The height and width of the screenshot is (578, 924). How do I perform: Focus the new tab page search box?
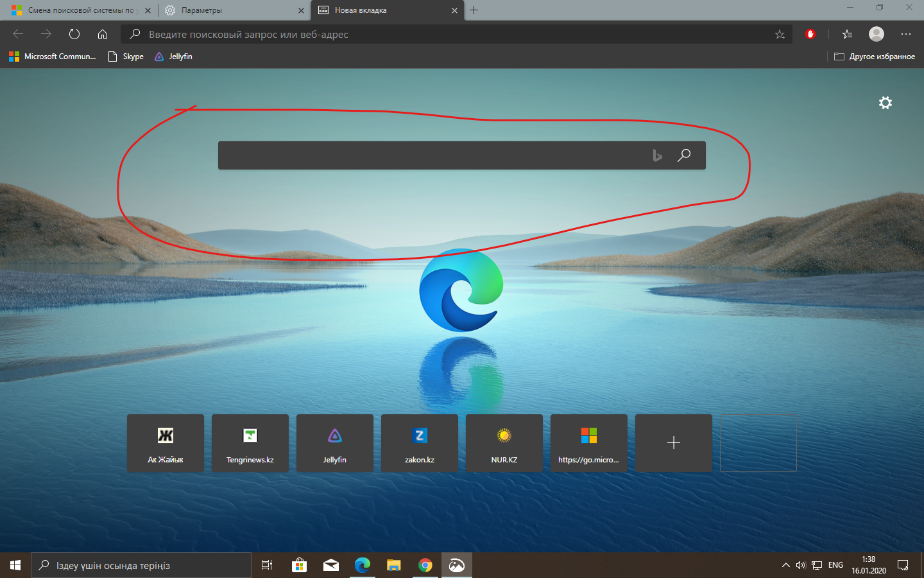462,155
